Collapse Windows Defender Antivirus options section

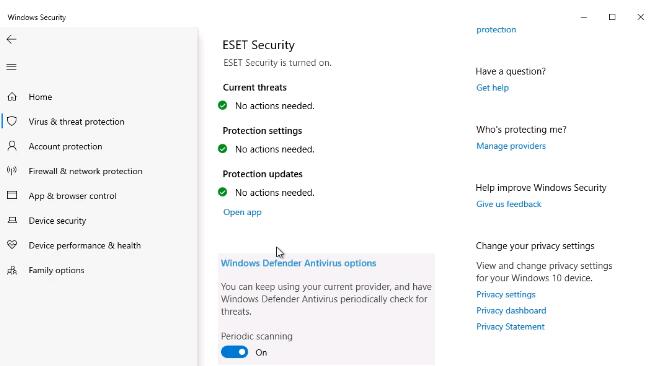pyautogui.click(x=298, y=263)
